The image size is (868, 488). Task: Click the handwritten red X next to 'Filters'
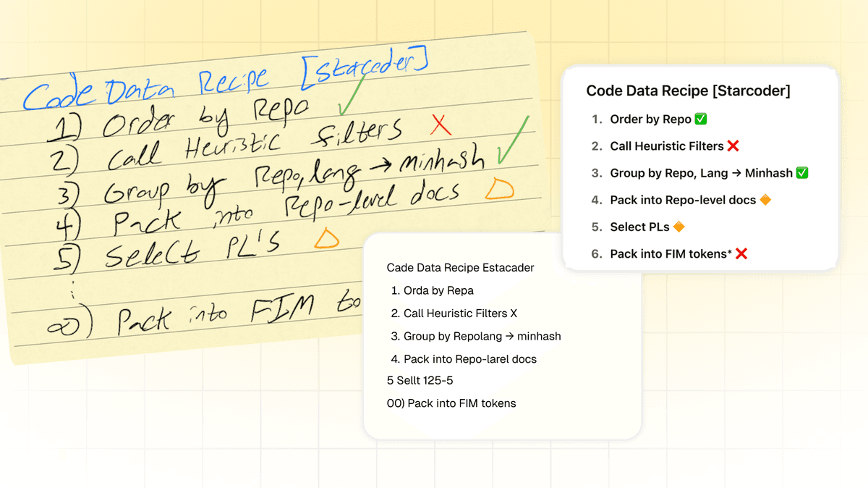(x=440, y=126)
